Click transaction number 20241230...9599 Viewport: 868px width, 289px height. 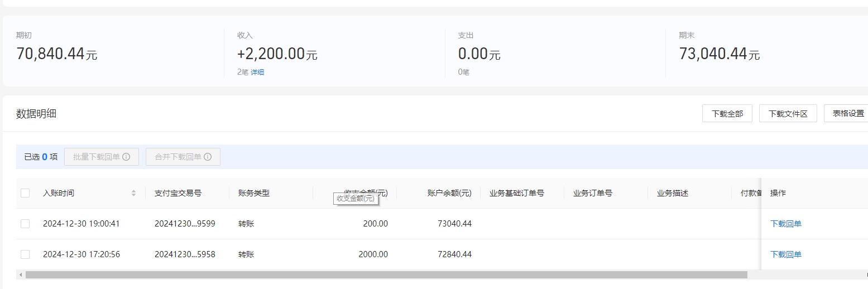pyautogui.click(x=185, y=224)
